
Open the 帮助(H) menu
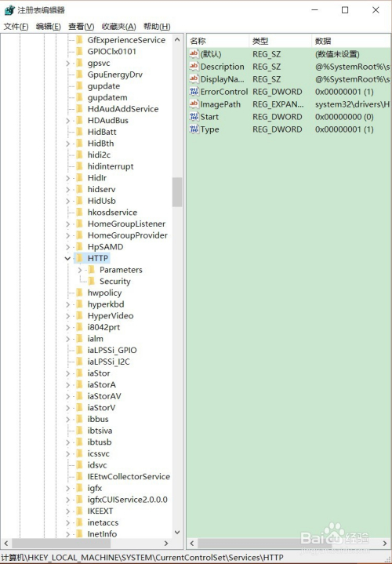click(157, 26)
